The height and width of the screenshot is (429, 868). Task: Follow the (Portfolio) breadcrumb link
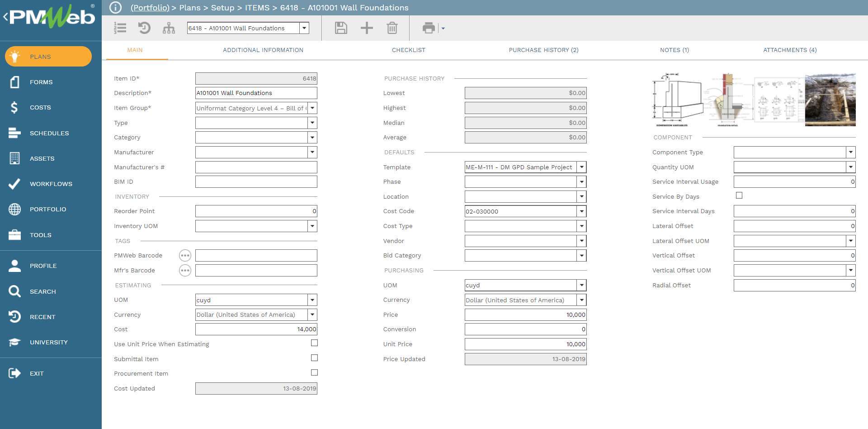click(x=150, y=8)
